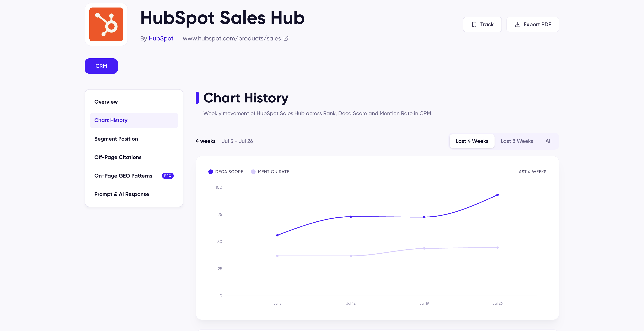Select the CRM category tag
Screen dimensions: 644x331
101,66
